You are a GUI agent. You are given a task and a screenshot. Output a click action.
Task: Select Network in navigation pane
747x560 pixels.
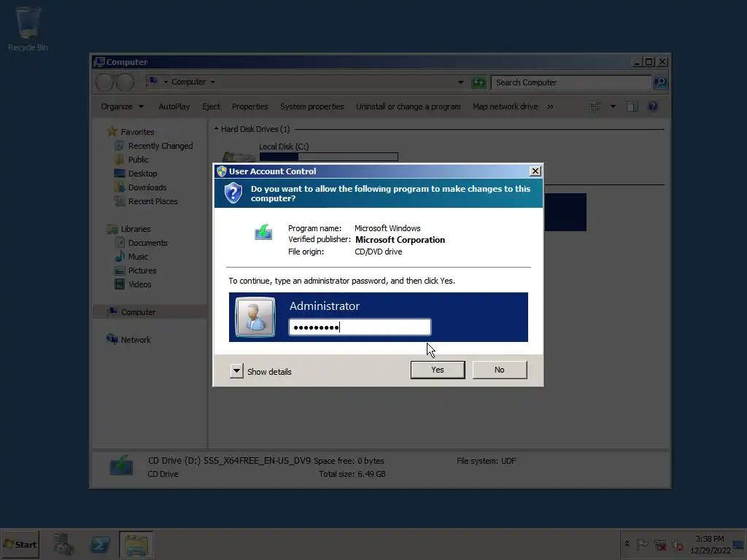pos(135,340)
